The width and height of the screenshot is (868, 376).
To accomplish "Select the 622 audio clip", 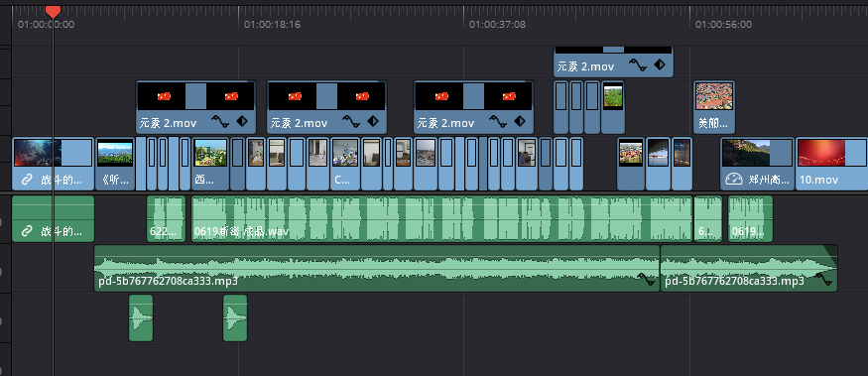I will tap(166, 218).
